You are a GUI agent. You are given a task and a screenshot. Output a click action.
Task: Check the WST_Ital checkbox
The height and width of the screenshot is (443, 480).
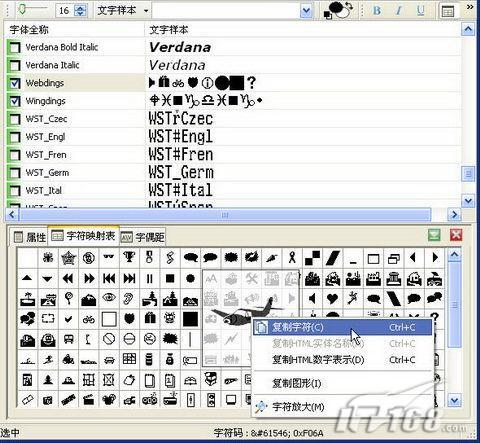pyautogui.click(x=15, y=191)
